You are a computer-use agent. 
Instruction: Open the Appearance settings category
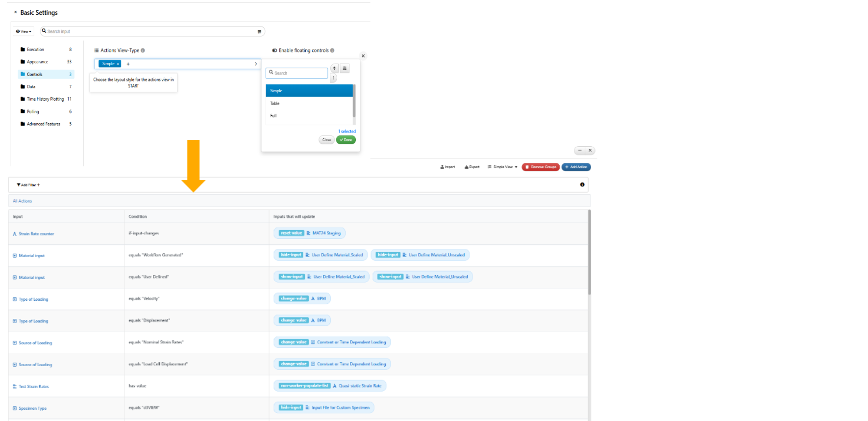[37, 62]
